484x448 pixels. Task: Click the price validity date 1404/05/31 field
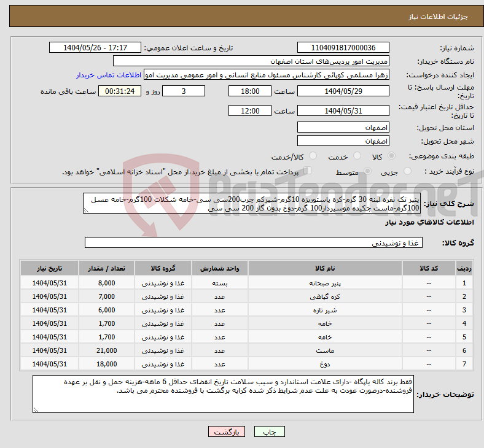pyautogui.click(x=343, y=110)
